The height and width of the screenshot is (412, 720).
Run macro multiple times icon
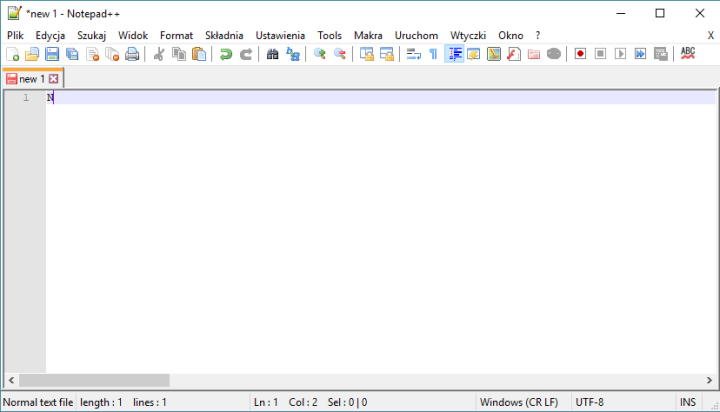click(x=641, y=54)
